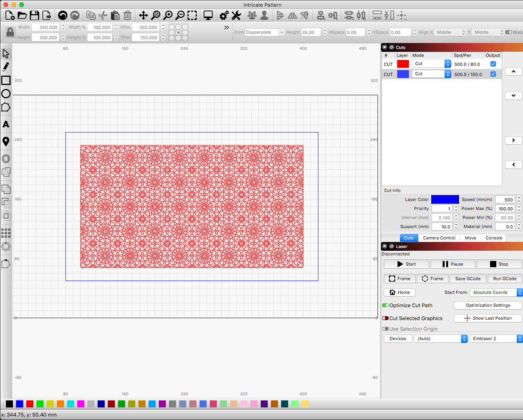
Task: Select the Pencil line drawing tool
Action: (6, 67)
